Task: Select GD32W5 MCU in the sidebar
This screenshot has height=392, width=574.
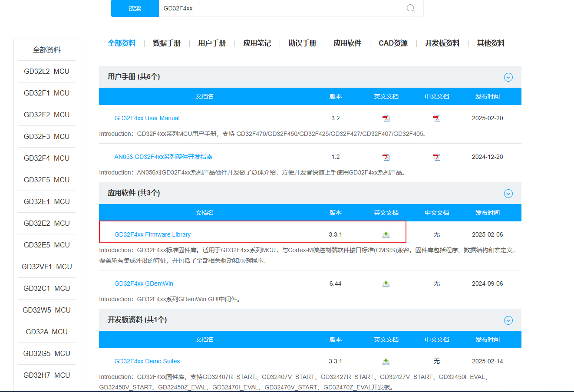Action: (x=47, y=310)
